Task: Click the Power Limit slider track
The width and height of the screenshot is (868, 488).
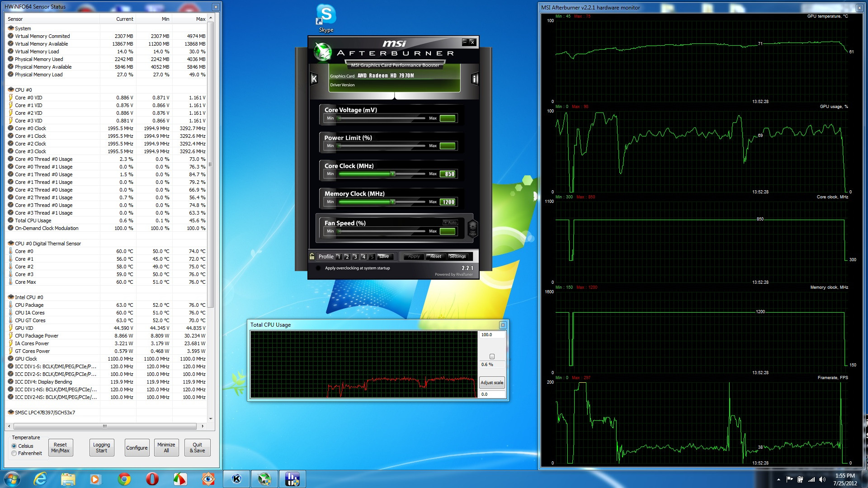Action: tap(382, 146)
